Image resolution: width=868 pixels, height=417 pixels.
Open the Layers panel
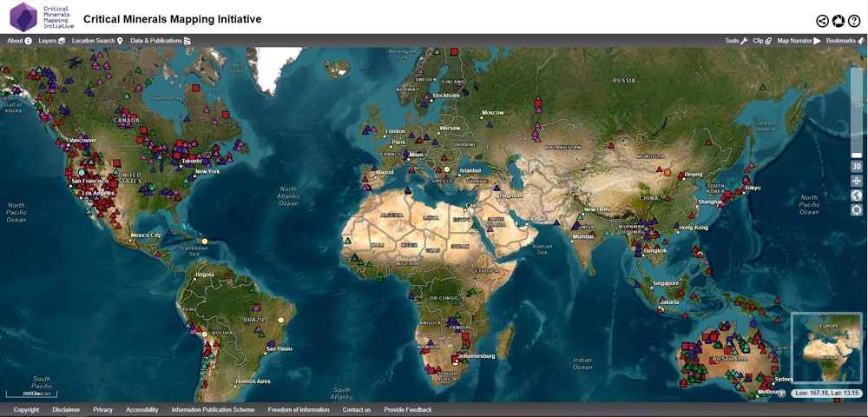click(52, 41)
